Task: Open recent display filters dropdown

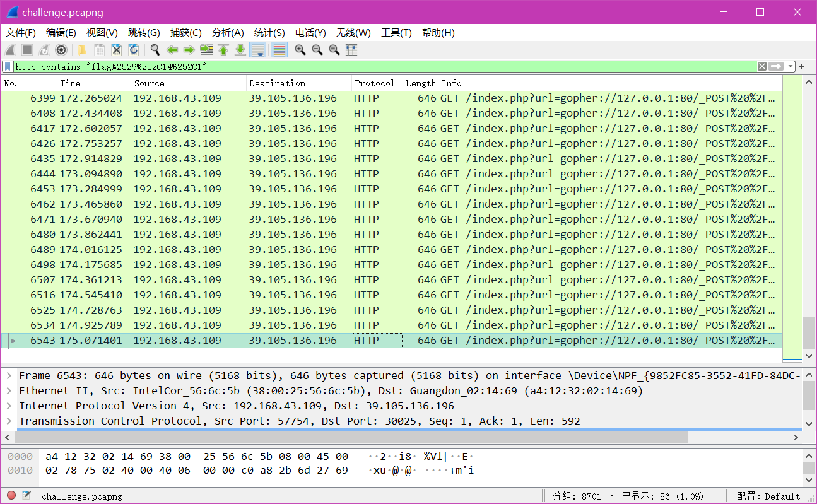Action: [790, 66]
